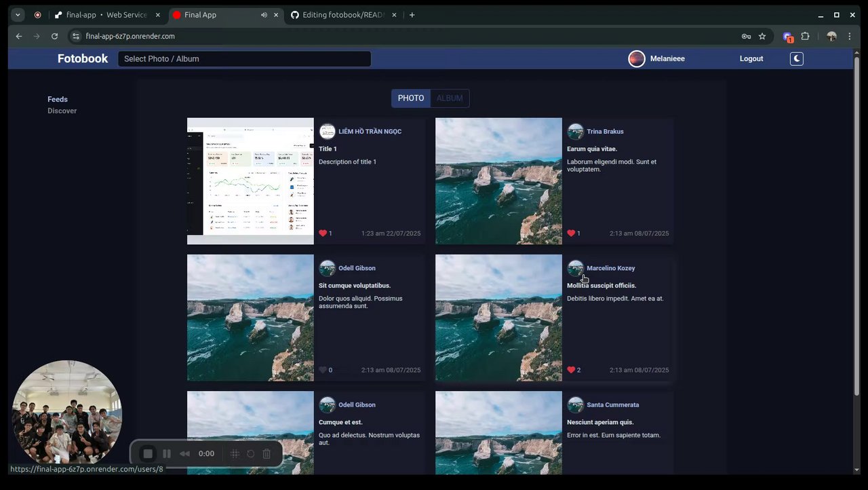Open the browser Extensions puzzle icon
868x490 pixels.
805,37
